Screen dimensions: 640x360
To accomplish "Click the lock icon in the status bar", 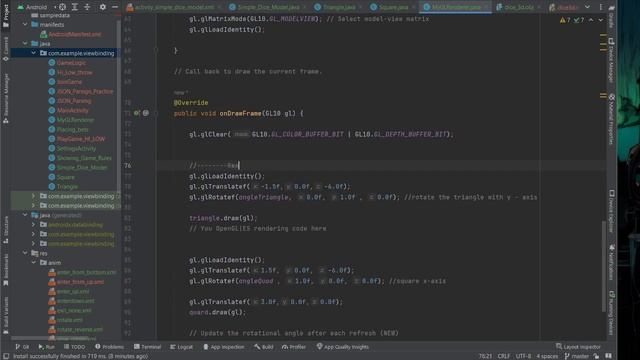I will [596, 356].
